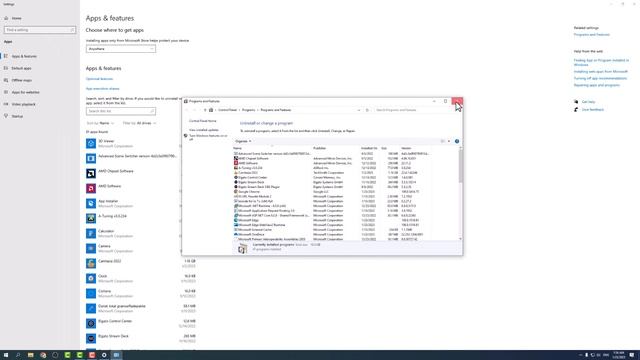The width and height of the screenshot is (640, 360).
Task: Open 3D Viewer app icon in Settings list
Action: (x=91, y=143)
